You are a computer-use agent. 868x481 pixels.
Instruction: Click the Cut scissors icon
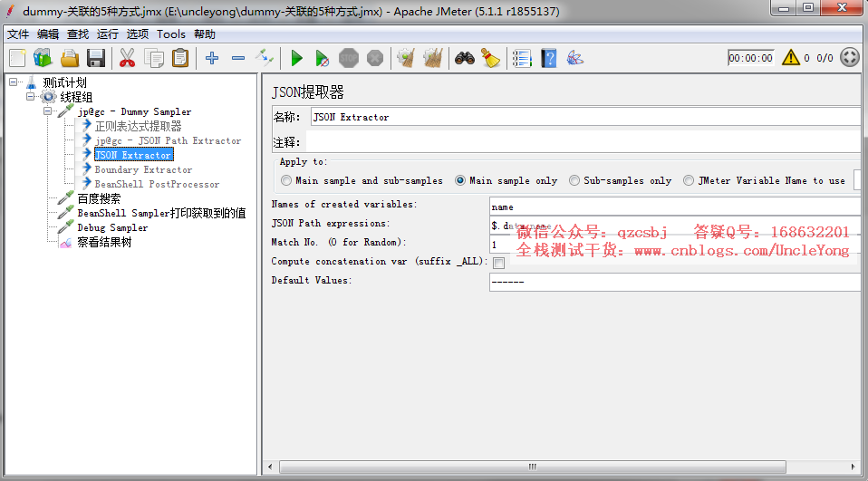[x=128, y=58]
